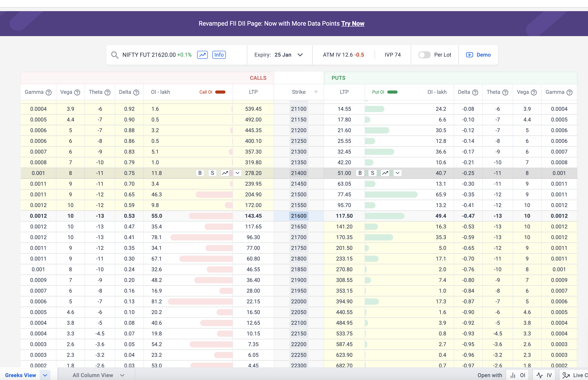Click the Call OI red legend swatch
The image size is (588, 380).
click(x=220, y=92)
